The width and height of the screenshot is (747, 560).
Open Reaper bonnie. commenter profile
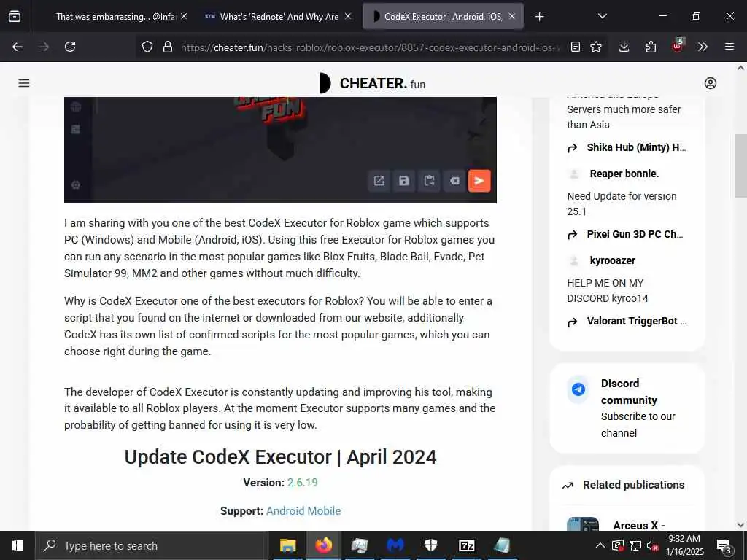(624, 174)
